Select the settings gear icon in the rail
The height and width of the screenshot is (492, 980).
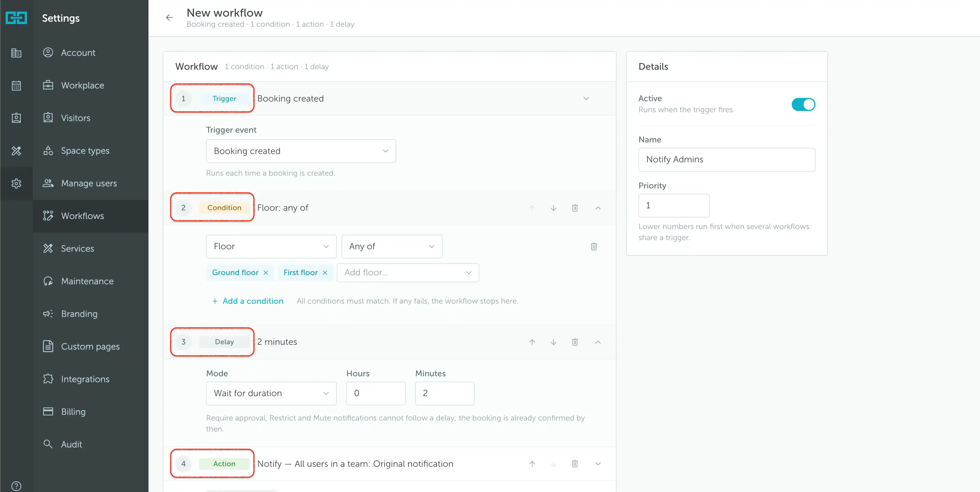click(16, 184)
